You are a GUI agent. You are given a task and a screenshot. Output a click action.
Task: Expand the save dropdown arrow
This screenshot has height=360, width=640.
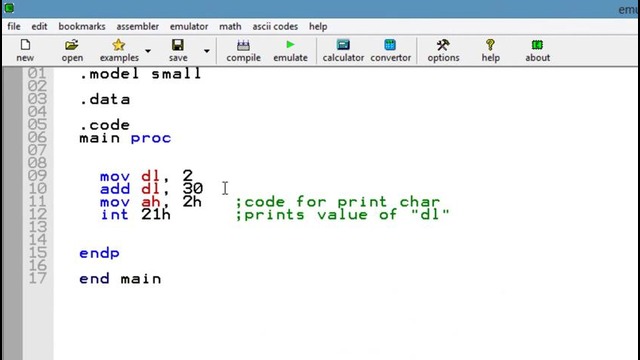coord(207,51)
